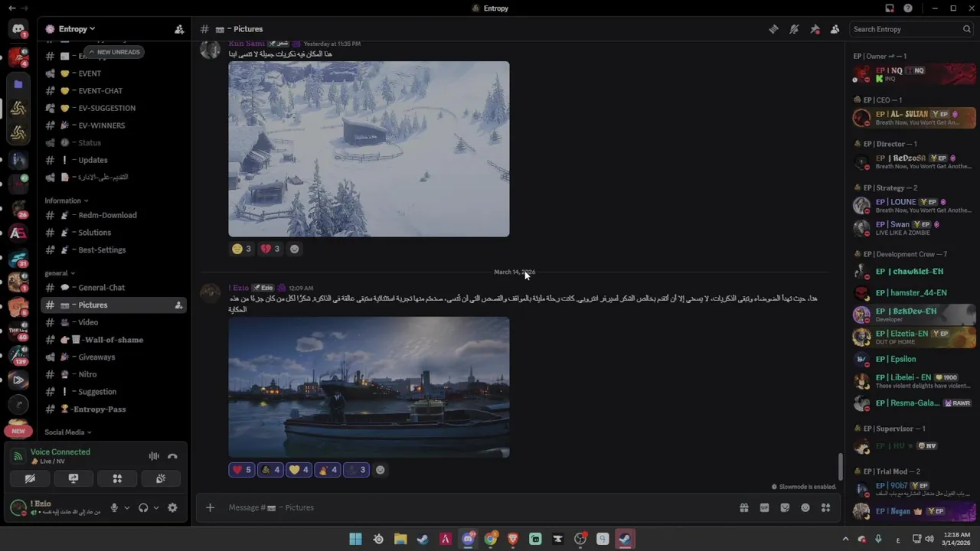The image size is (980, 551).
Task: Start an Activity in voice panel
Action: (117, 478)
